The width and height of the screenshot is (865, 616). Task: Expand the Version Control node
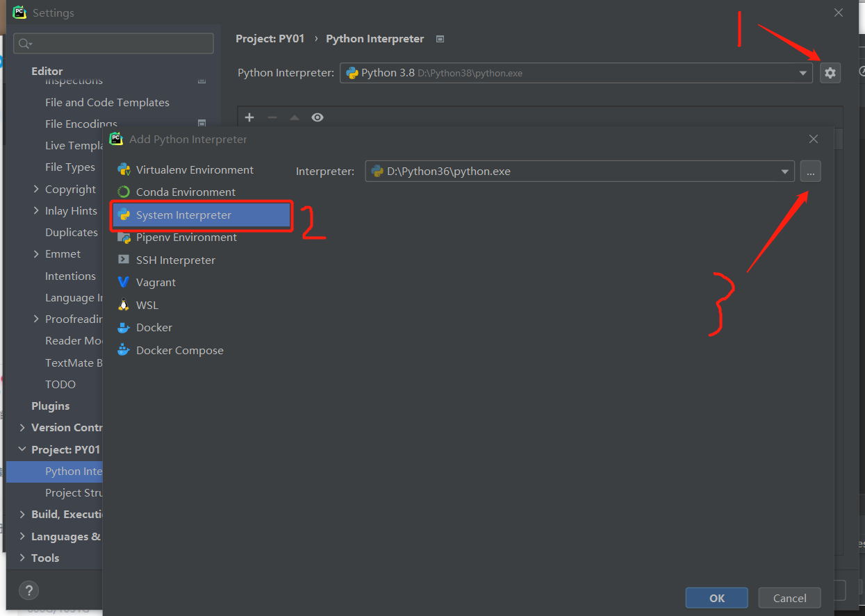pos(22,427)
